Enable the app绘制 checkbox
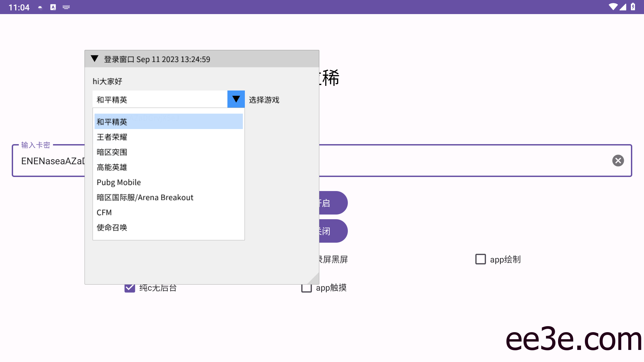This screenshot has height=362, width=644. tap(480, 259)
